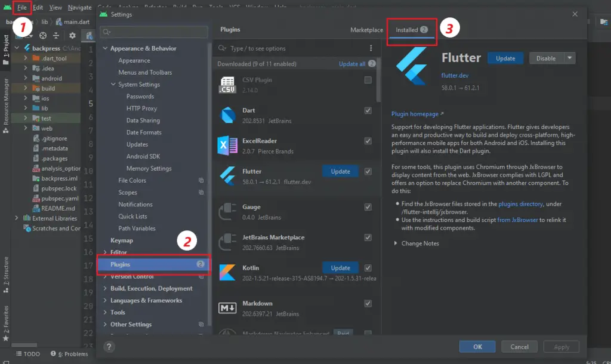This screenshot has height=364, width=611.
Task: Toggle the JetBrains Marketplace plugin checkbox
Action: point(368,237)
